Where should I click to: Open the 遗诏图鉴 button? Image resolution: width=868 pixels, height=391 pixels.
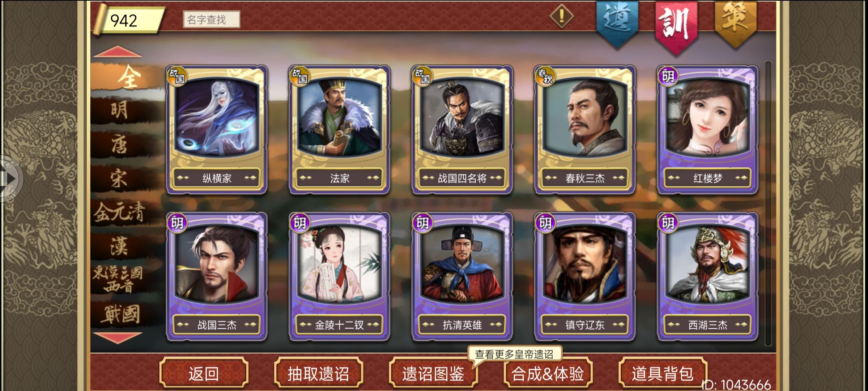433,373
